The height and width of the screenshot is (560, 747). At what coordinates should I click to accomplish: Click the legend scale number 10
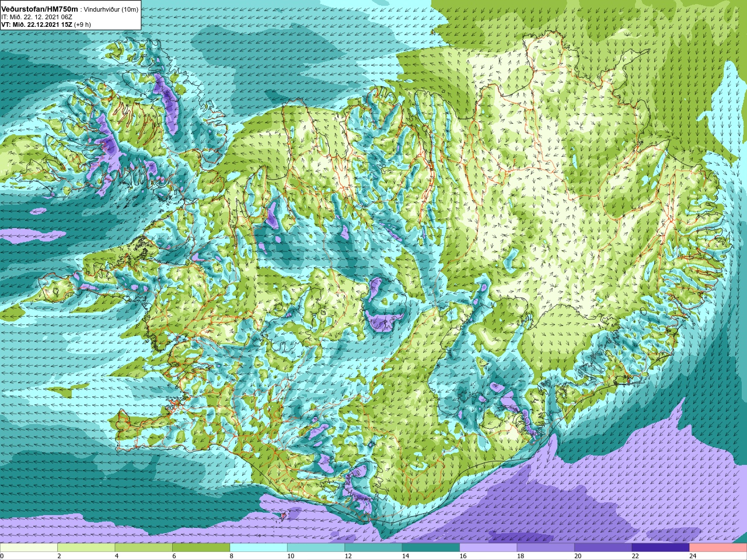pos(291,556)
